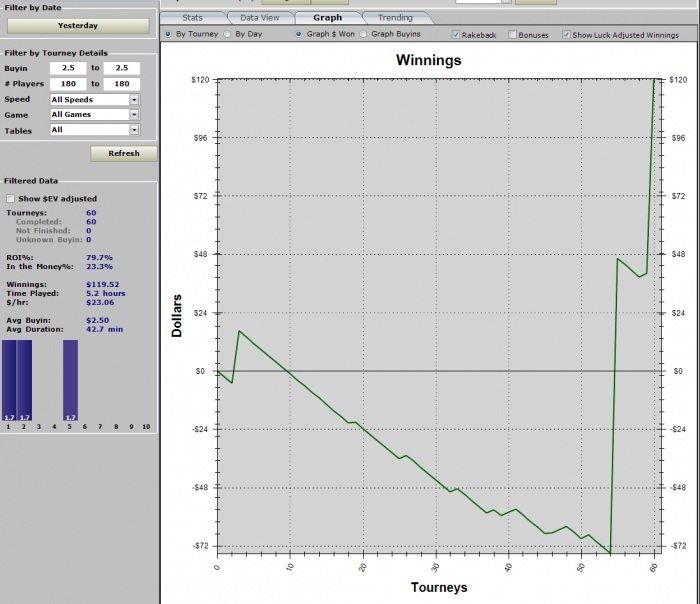The height and width of the screenshot is (604, 700).
Task: Toggle Show Luck Adjusted Winnings checkbox
Action: tap(566, 34)
